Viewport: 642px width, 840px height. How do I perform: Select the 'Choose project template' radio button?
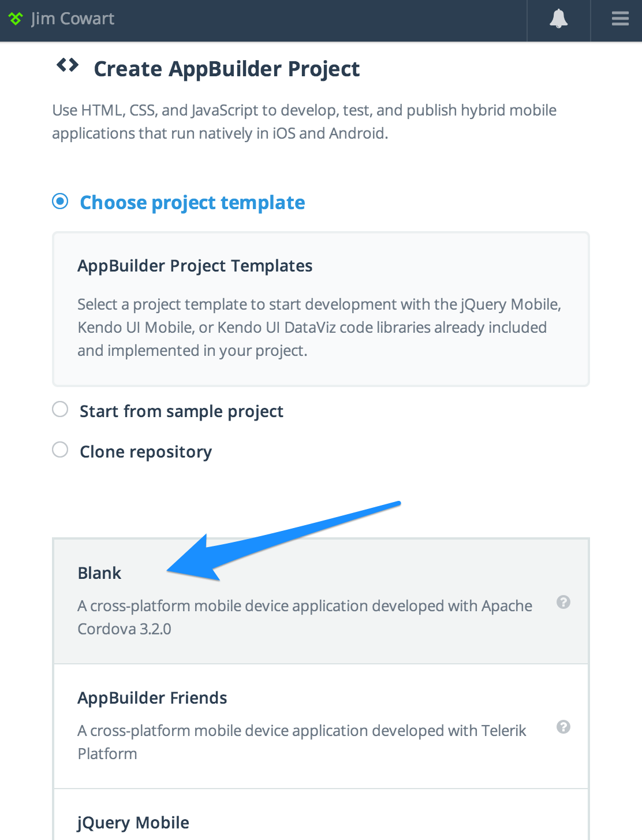[60, 202]
